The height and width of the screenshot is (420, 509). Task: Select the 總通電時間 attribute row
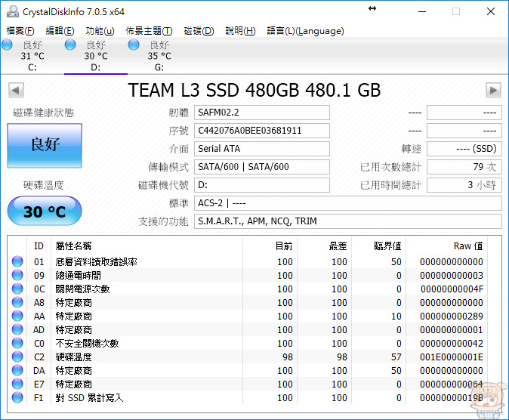coord(248,275)
